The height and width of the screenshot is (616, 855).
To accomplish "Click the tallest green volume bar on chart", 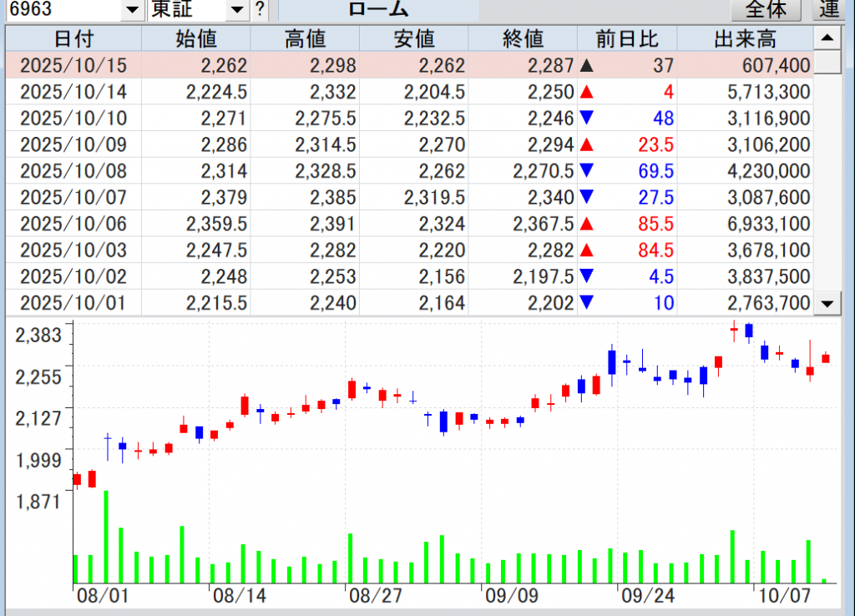I will pyautogui.click(x=106, y=537).
